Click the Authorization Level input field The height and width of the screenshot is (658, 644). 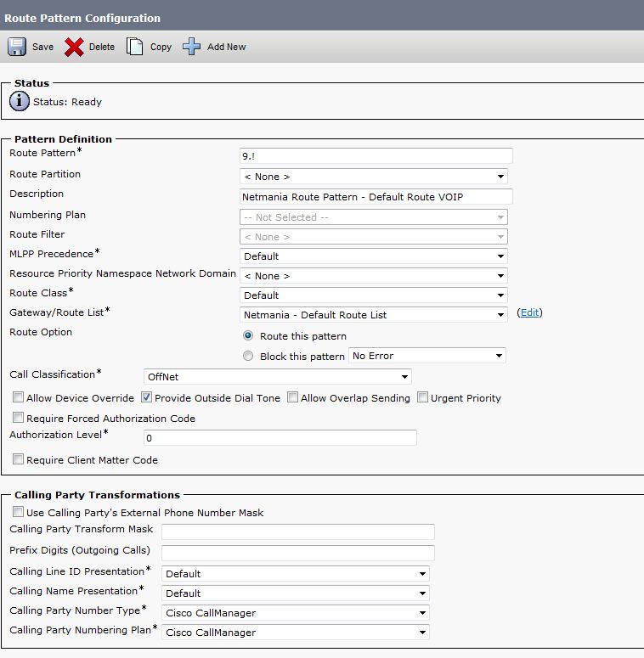pyautogui.click(x=280, y=438)
